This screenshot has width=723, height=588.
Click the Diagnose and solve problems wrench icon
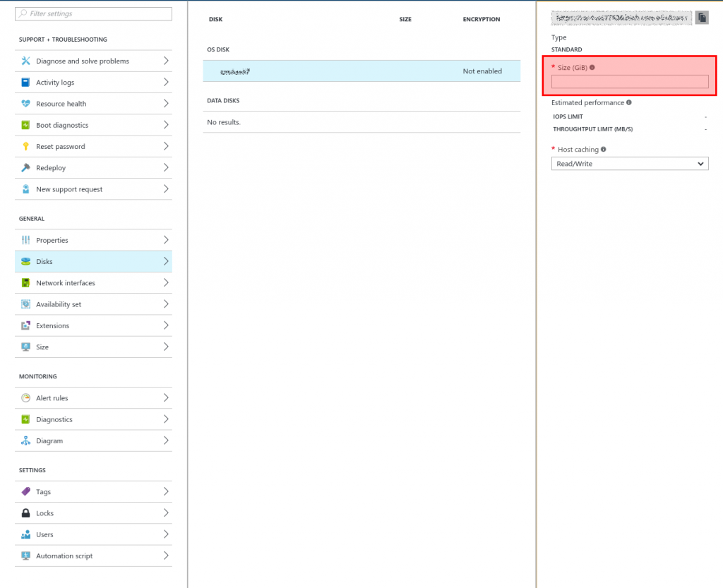pyautogui.click(x=26, y=61)
